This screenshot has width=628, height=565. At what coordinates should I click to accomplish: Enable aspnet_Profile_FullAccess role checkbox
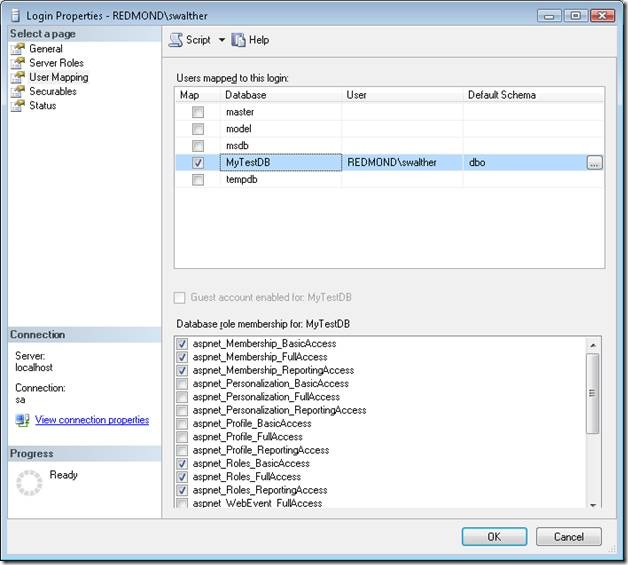click(x=182, y=437)
